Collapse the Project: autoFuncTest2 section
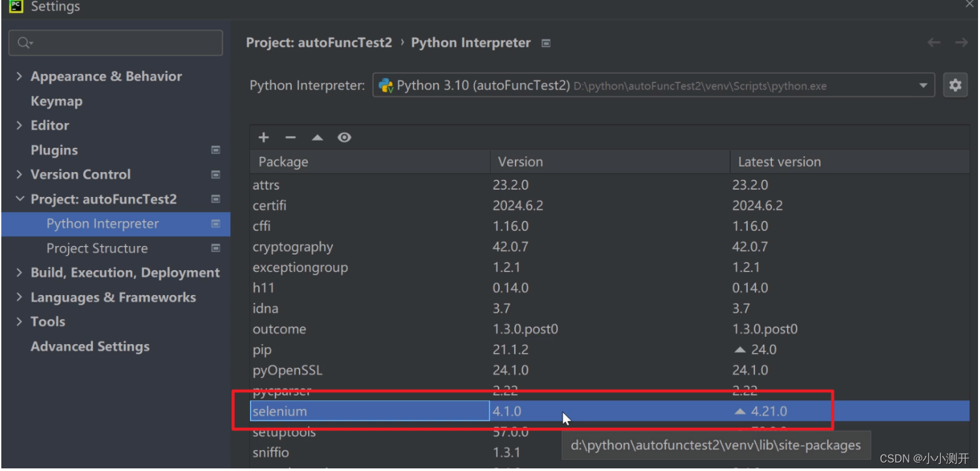This screenshot has width=980, height=471. [x=19, y=199]
